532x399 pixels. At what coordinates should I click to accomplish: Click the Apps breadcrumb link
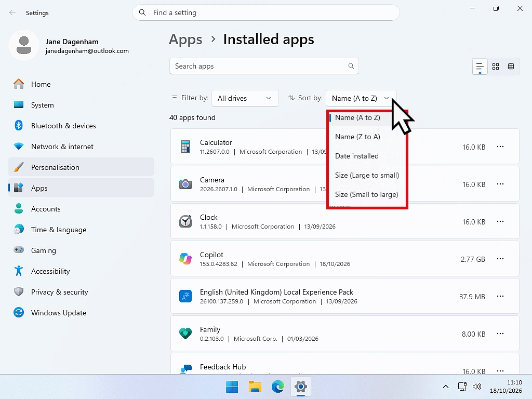(x=185, y=39)
